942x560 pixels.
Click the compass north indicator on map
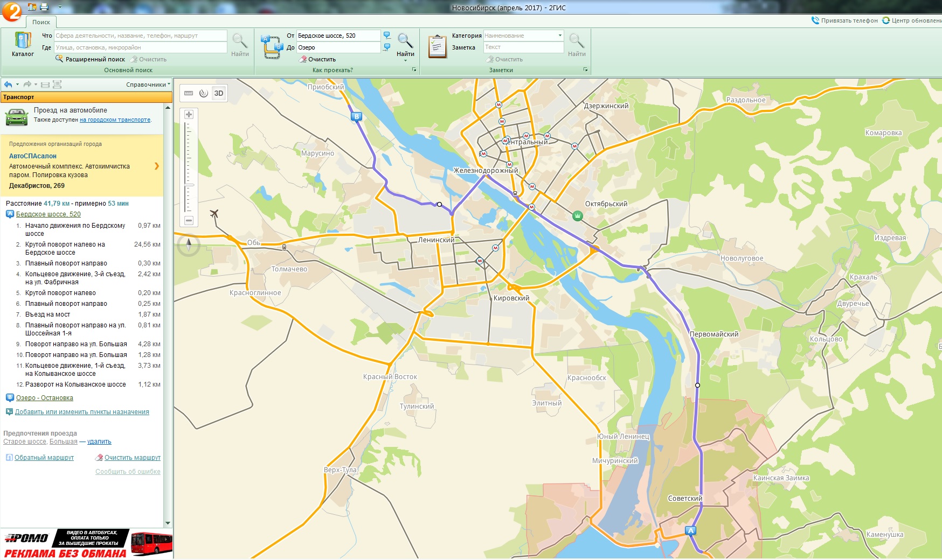click(x=189, y=245)
